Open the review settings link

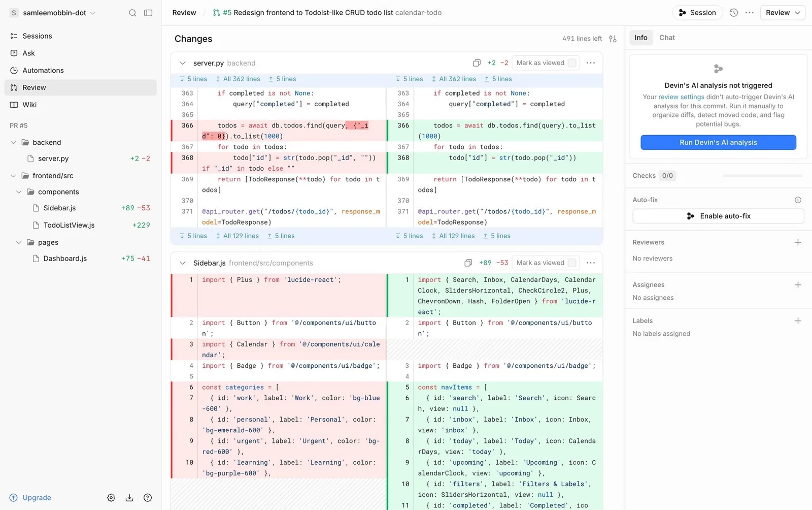(x=681, y=97)
